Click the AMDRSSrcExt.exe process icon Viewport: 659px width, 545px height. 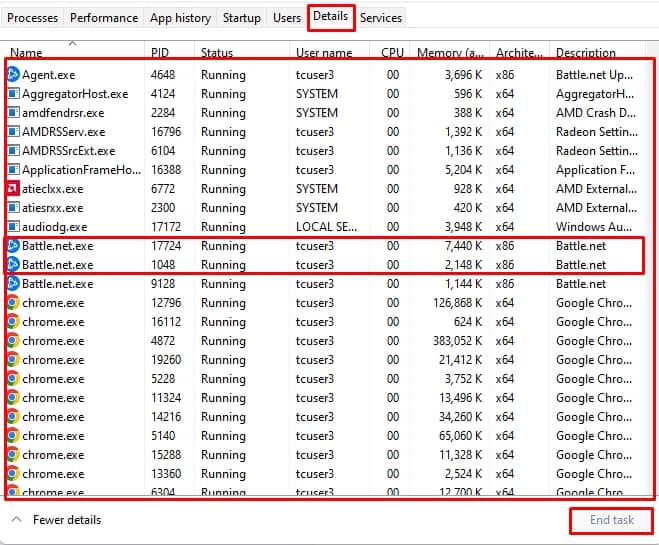(13, 150)
